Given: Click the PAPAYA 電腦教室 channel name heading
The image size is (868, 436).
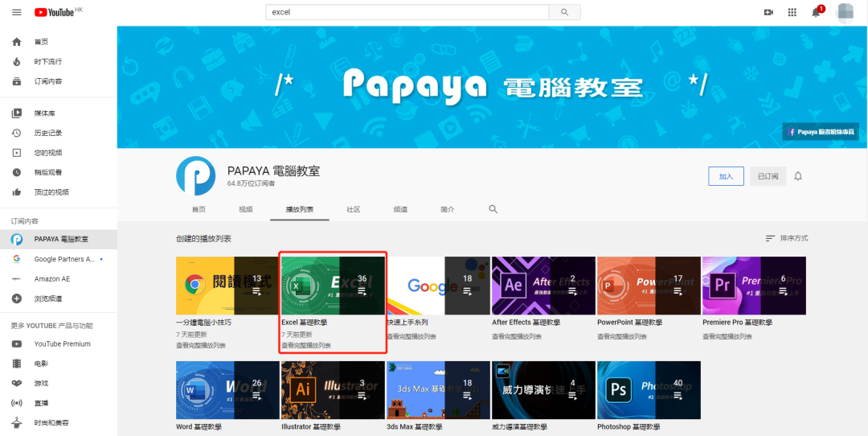Looking at the screenshot, I should [x=273, y=171].
